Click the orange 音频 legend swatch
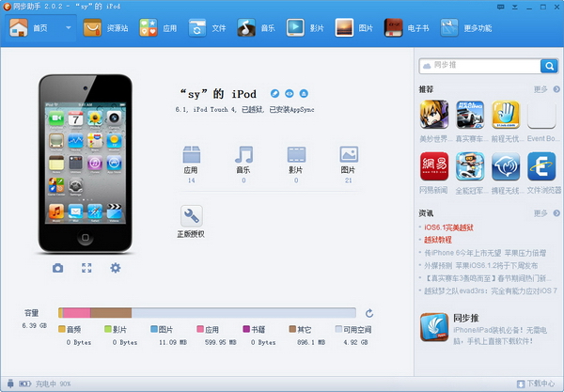 [61, 329]
